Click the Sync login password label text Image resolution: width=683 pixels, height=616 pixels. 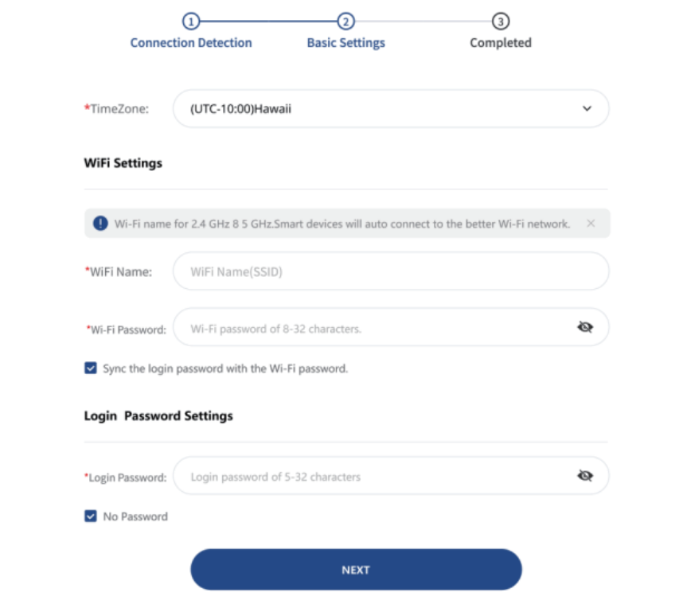225,368
